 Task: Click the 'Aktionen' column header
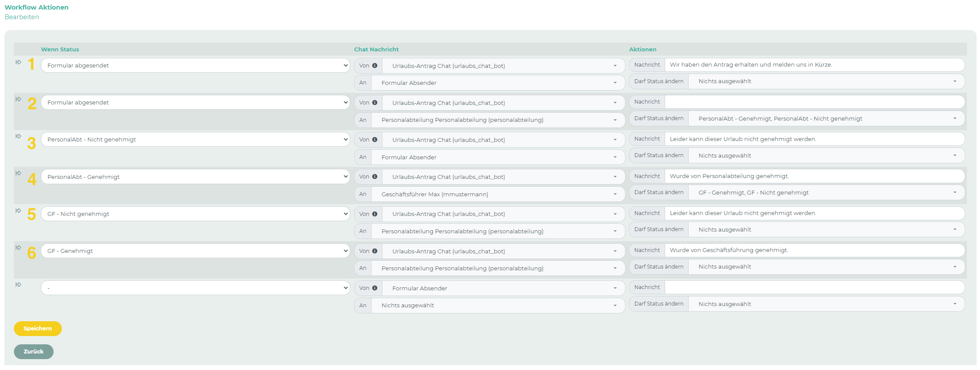click(642, 50)
